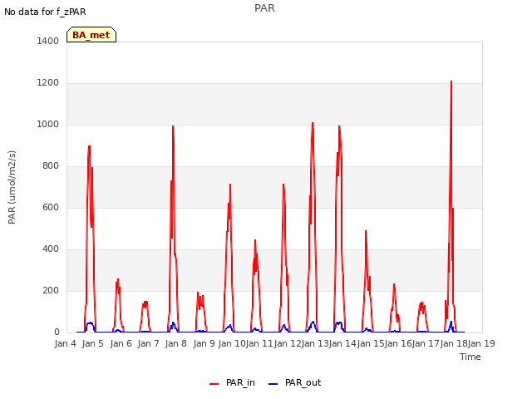Click the Time axis label

tap(470, 357)
